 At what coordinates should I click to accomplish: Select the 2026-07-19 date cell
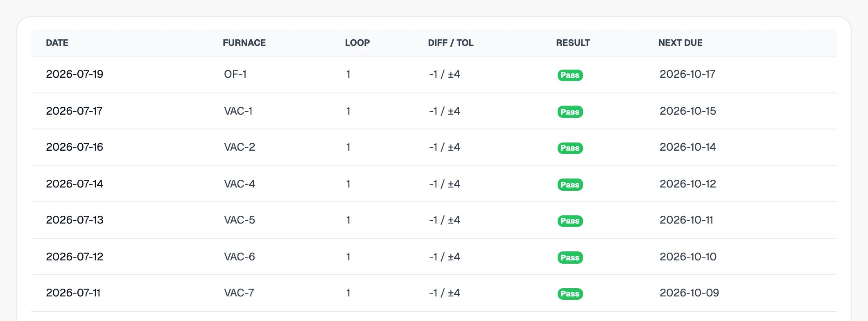75,74
